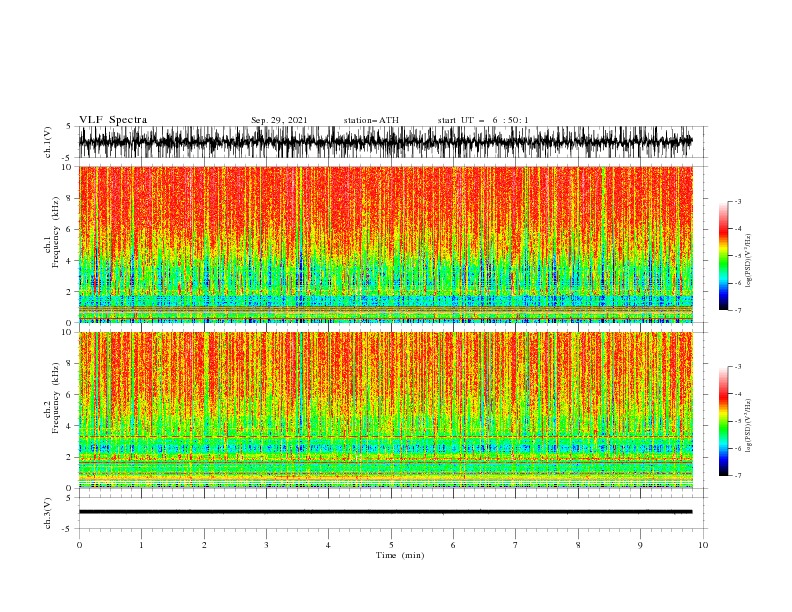Select the ch.2 spectrogram colorbar
The width and height of the screenshot is (792, 612).
tap(723, 421)
